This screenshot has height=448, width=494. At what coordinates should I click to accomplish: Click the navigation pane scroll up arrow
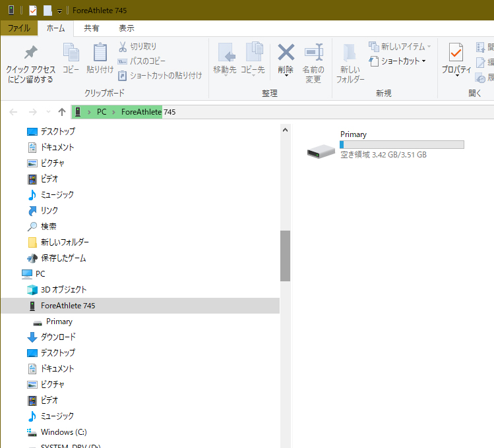pyautogui.click(x=285, y=130)
